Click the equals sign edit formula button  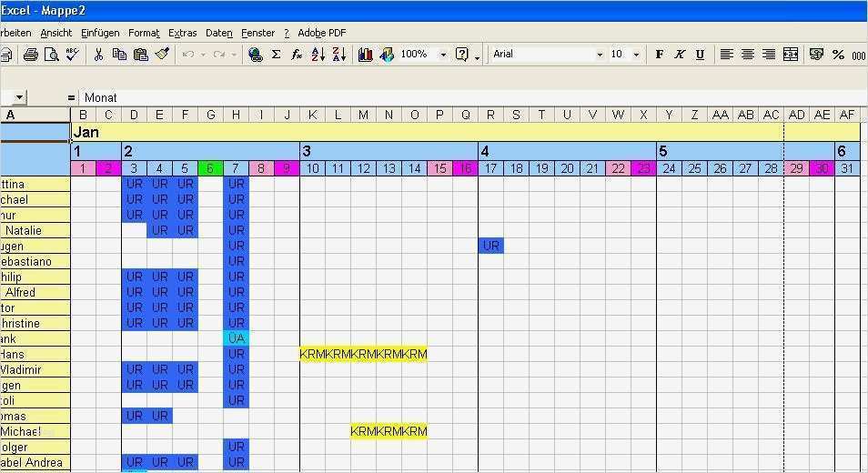coord(71,98)
